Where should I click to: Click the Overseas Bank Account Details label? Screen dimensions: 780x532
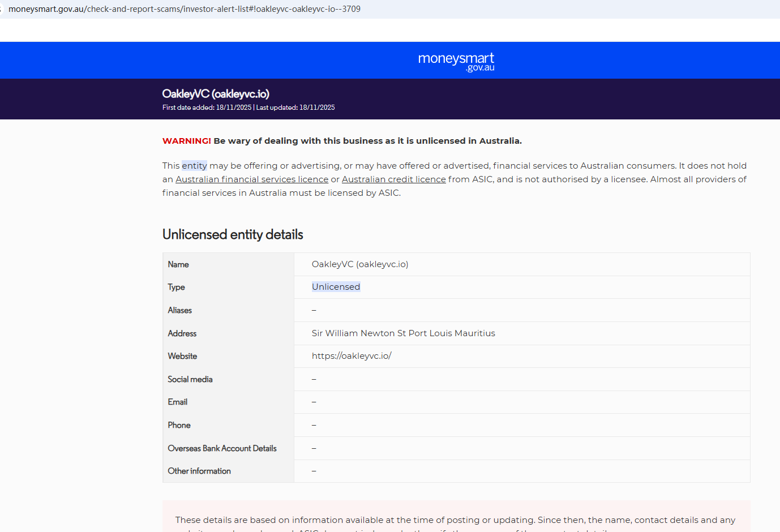tap(222, 448)
